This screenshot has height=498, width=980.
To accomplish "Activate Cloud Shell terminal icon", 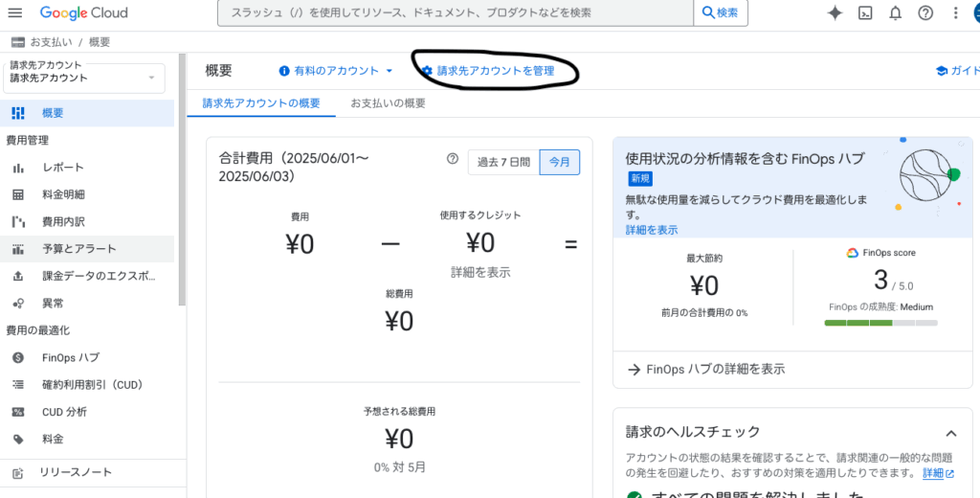I will tap(865, 13).
